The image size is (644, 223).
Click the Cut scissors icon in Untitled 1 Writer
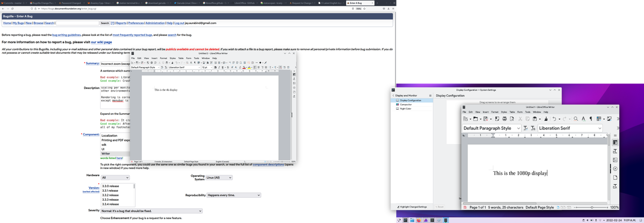click(x=520, y=119)
